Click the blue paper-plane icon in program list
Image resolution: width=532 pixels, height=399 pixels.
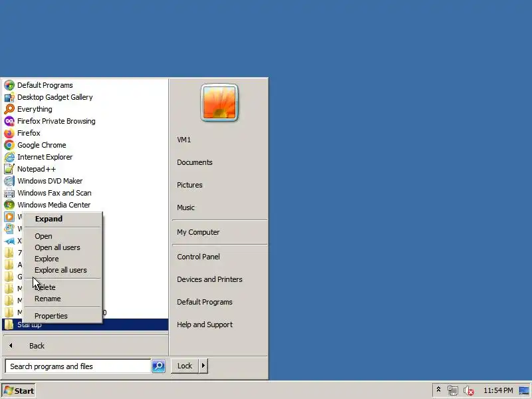tap(9, 241)
